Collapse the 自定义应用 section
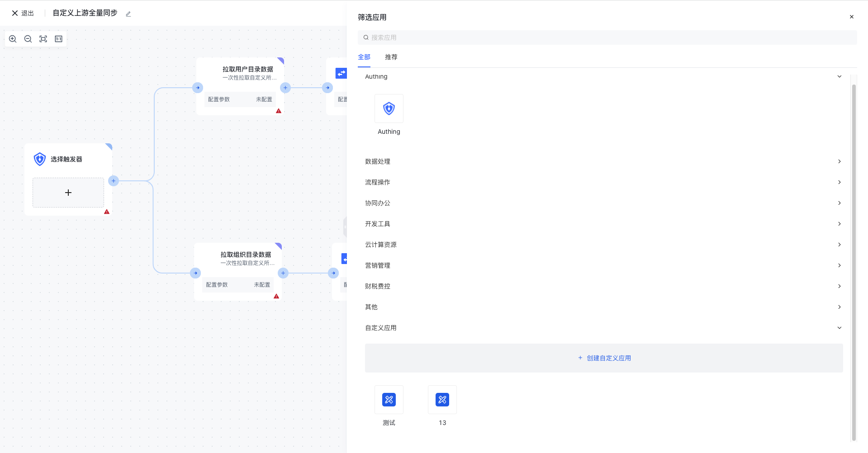Image resolution: width=868 pixels, height=453 pixels. click(x=839, y=328)
